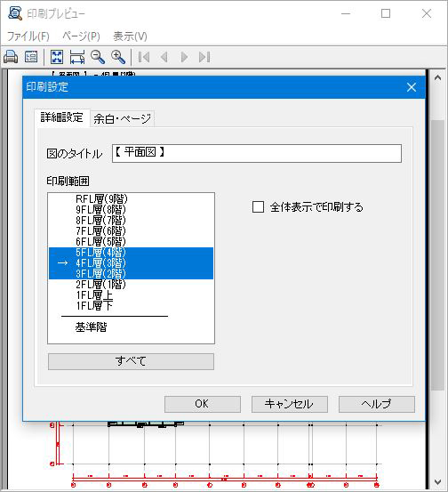This screenshot has width=448, height=492.
Task: Select 9FL層(8階) in the list
Action: [x=131, y=210]
